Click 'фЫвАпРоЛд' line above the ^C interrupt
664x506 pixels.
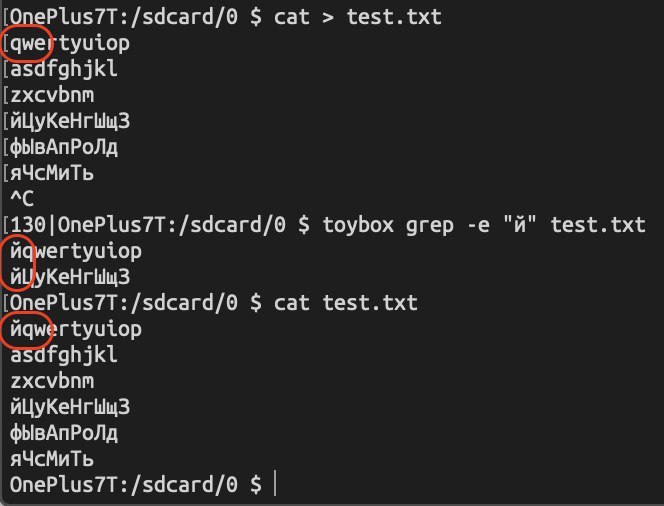coord(64,148)
